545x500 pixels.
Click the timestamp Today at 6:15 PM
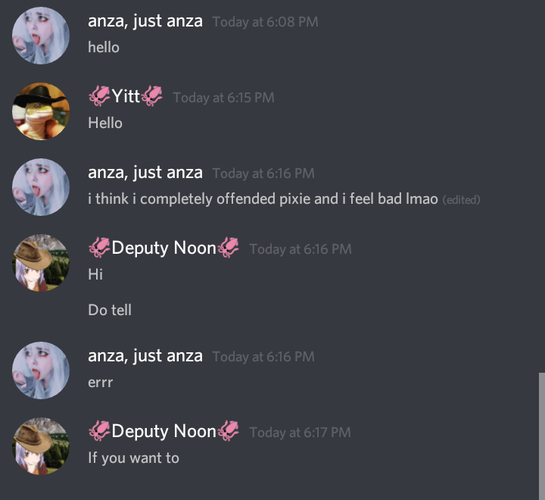point(224,98)
